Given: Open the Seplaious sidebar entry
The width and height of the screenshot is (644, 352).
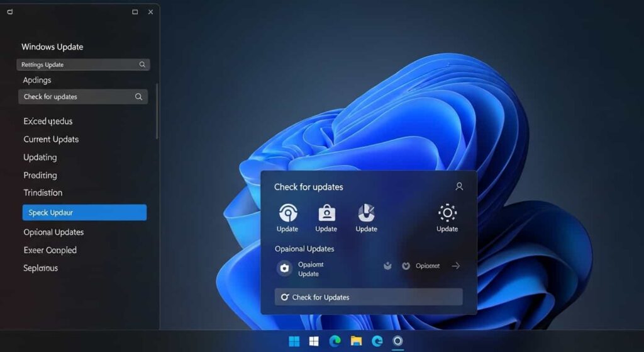Looking at the screenshot, I should click(41, 268).
